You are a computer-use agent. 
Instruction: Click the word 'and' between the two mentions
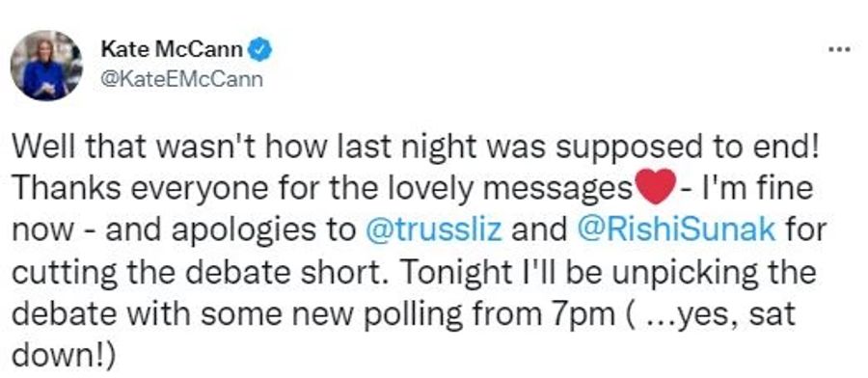click(x=538, y=229)
